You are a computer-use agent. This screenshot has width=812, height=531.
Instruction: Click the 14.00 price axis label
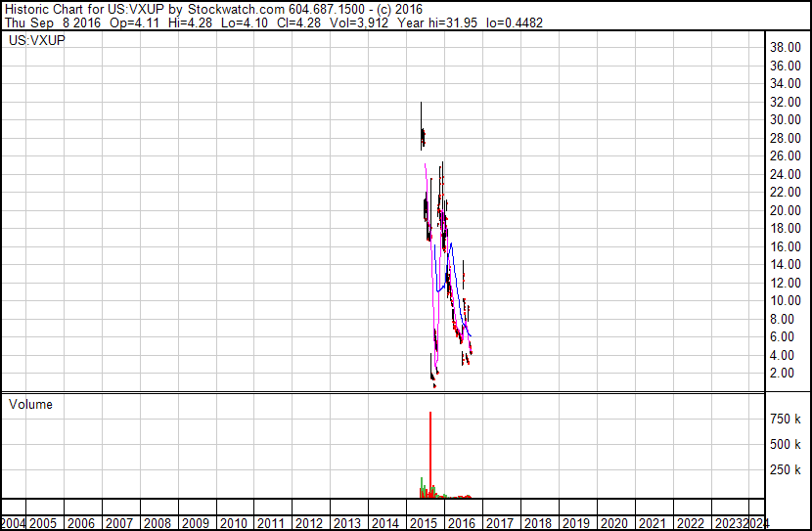tap(786, 265)
